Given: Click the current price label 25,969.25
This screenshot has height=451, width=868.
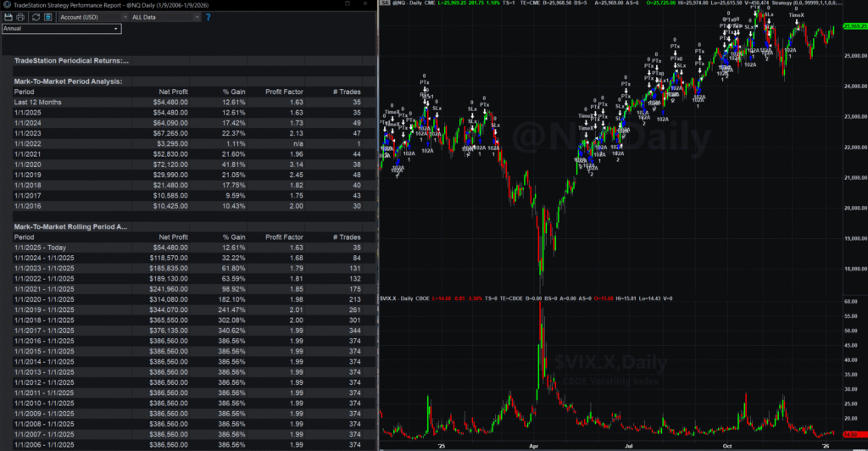Looking at the screenshot, I should coord(850,25).
